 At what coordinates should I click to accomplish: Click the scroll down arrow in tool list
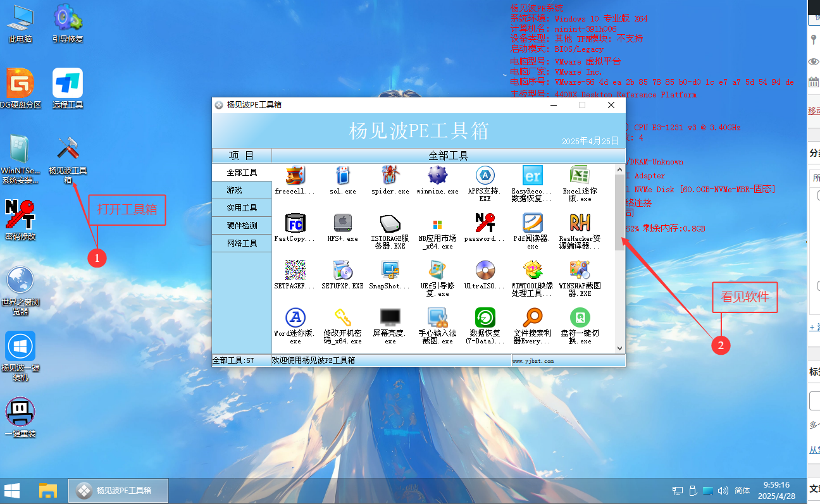pos(619,348)
